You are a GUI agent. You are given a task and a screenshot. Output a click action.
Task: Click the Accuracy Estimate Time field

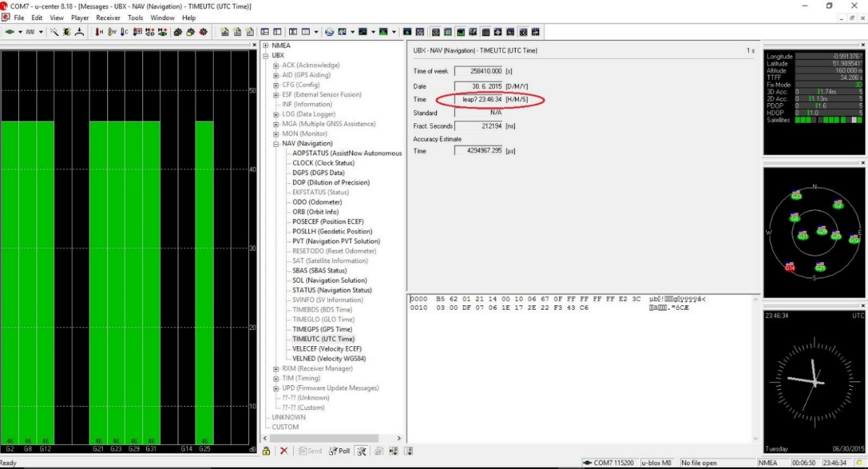(x=478, y=150)
